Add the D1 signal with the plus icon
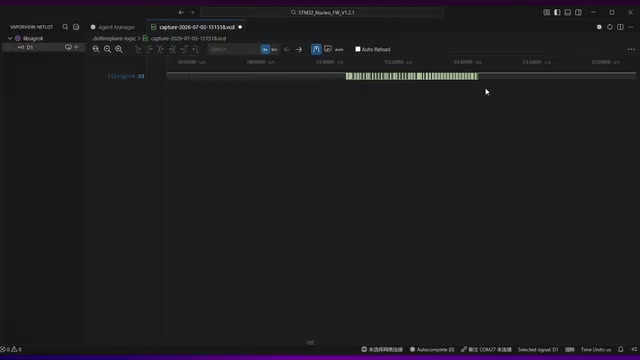The width and height of the screenshot is (640, 360). click(x=76, y=47)
